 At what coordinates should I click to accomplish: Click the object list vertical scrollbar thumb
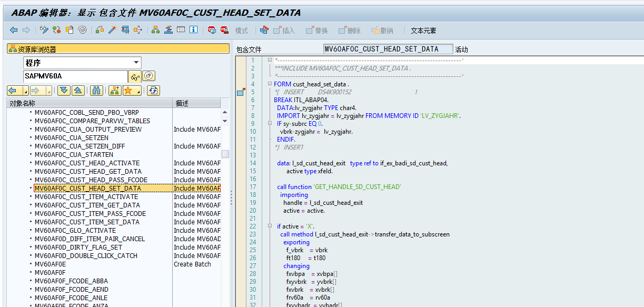[x=225, y=154]
